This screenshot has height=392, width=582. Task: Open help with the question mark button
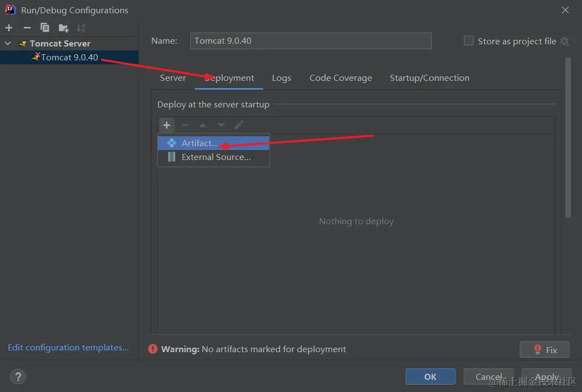click(18, 377)
